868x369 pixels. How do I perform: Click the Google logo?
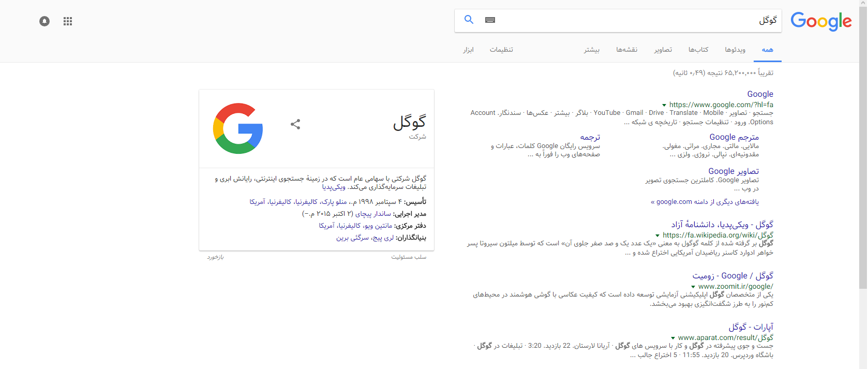click(821, 21)
